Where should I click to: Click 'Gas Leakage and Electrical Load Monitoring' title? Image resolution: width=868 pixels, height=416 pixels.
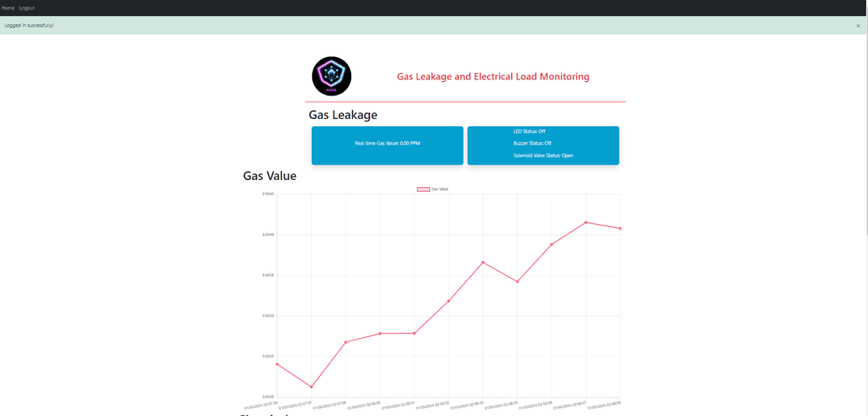click(493, 77)
